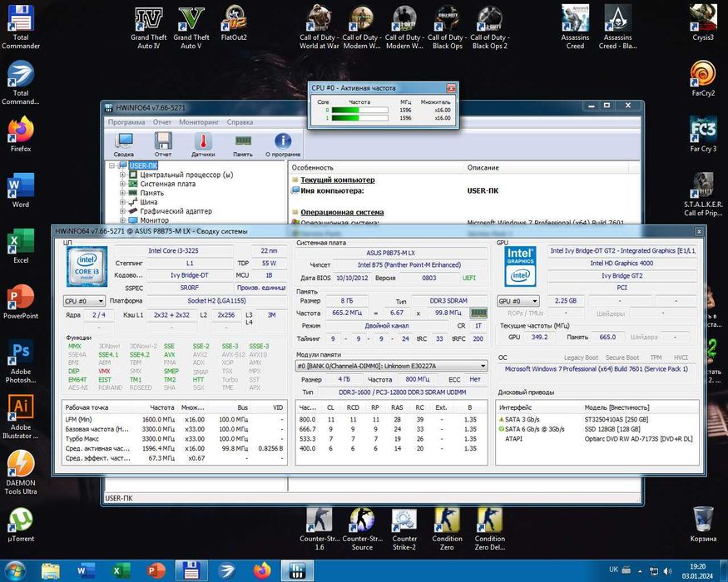Click the UK language indicator in tray
728x582 pixels.
coord(613,570)
